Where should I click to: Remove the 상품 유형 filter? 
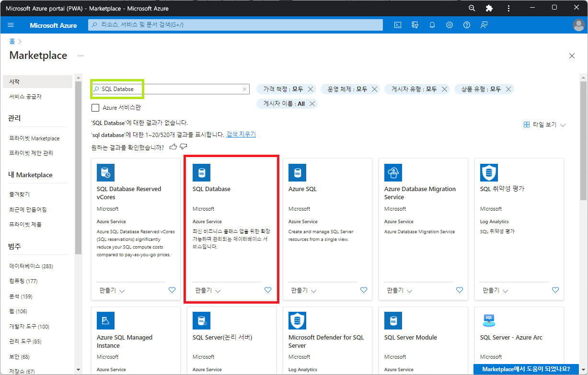pos(508,89)
